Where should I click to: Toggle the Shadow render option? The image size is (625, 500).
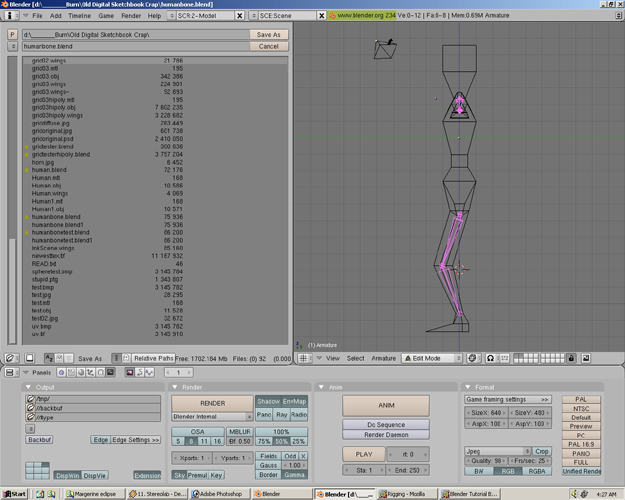268,402
